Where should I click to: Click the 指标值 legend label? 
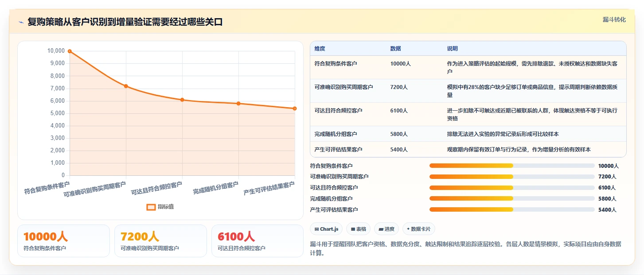pos(166,207)
